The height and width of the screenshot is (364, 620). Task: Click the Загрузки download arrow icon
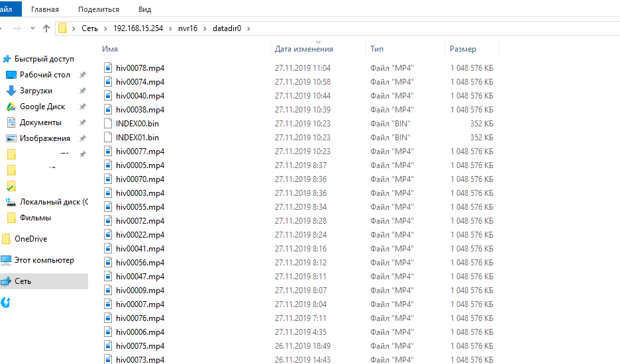point(11,91)
